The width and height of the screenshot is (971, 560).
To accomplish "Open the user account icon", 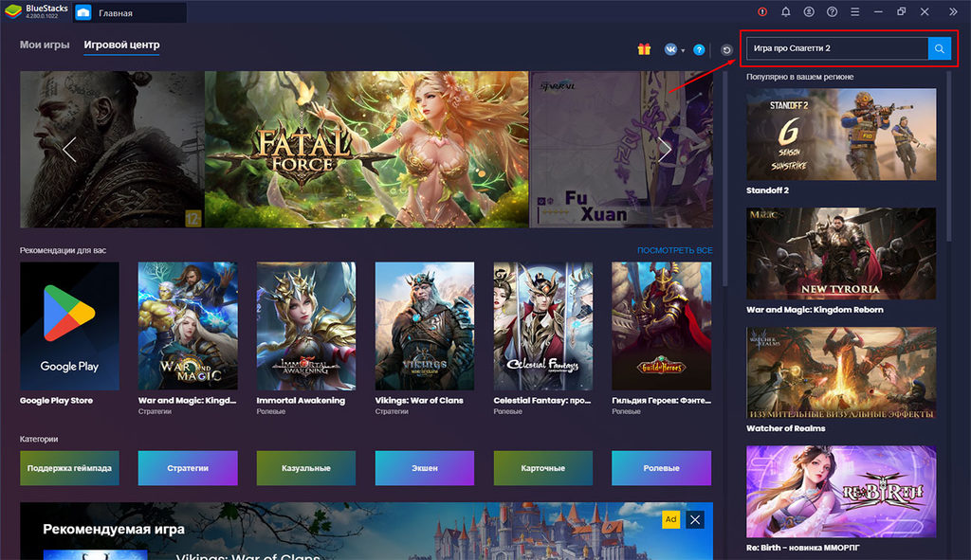I will (809, 11).
